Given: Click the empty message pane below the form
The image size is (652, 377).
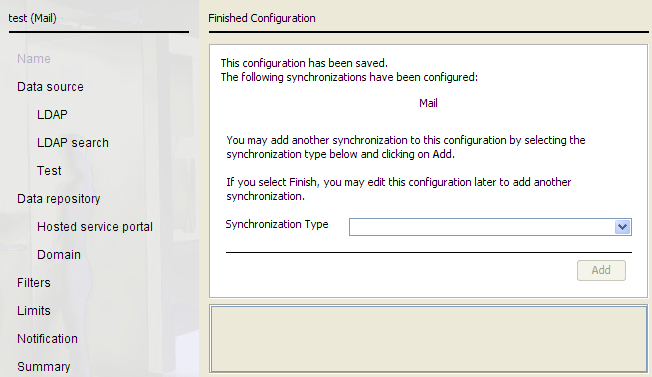Looking at the screenshot, I should coord(429,339).
